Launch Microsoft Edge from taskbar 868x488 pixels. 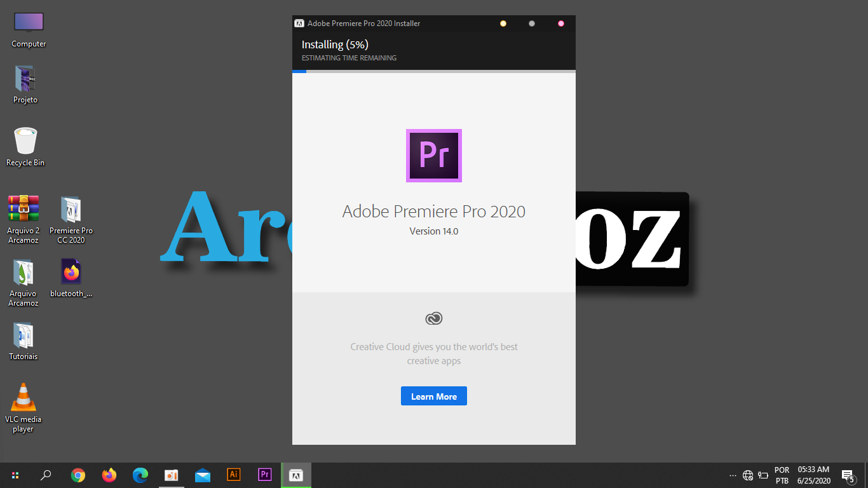point(140,475)
